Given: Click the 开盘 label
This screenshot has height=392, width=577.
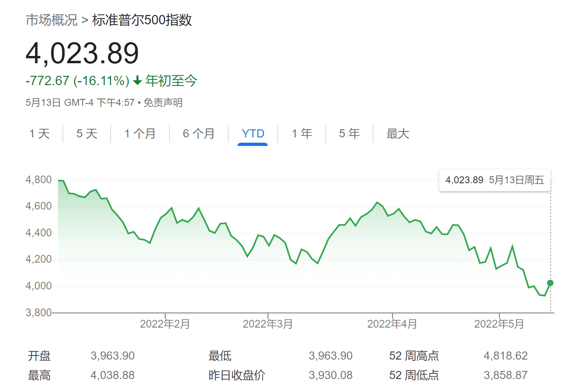Looking at the screenshot, I should (x=39, y=356).
